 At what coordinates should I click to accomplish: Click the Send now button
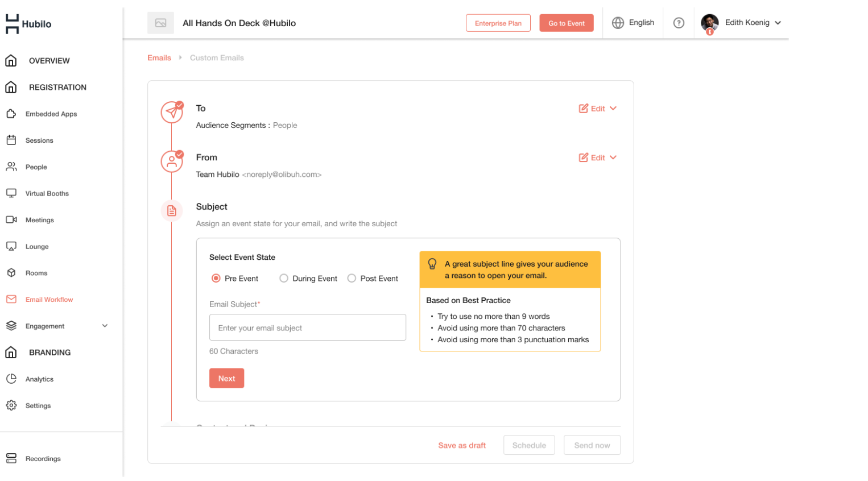click(x=592, y=445)
